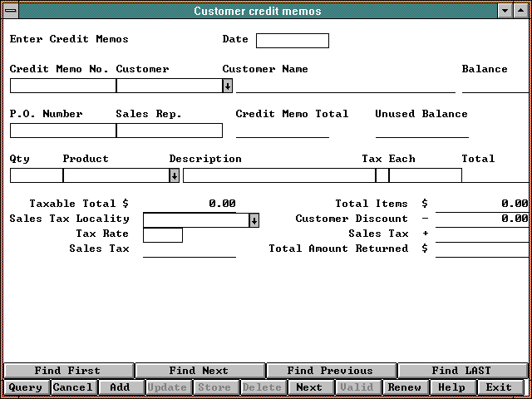This screenshot has height=399, width=532.
Task: Jump to record with Find LAST
Action: click(461, 371)
